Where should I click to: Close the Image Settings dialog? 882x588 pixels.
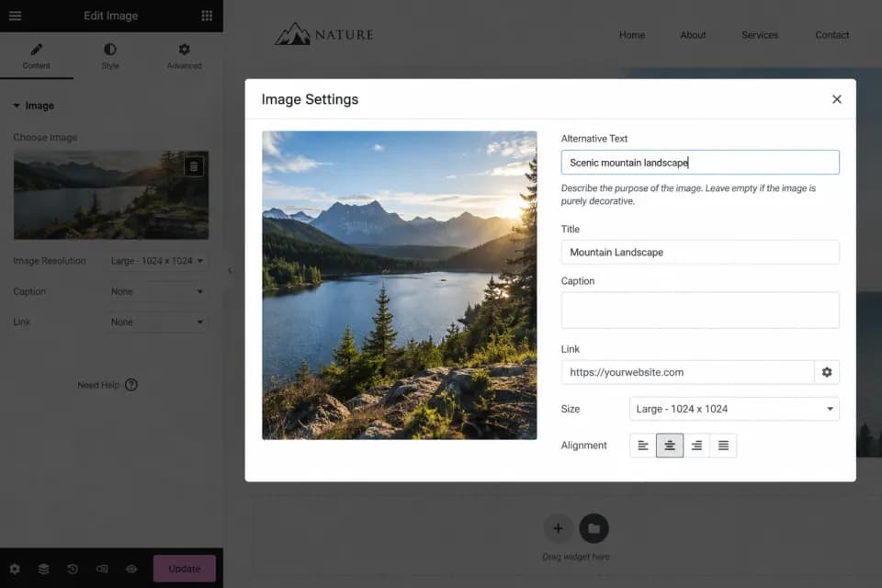point(836,99)
